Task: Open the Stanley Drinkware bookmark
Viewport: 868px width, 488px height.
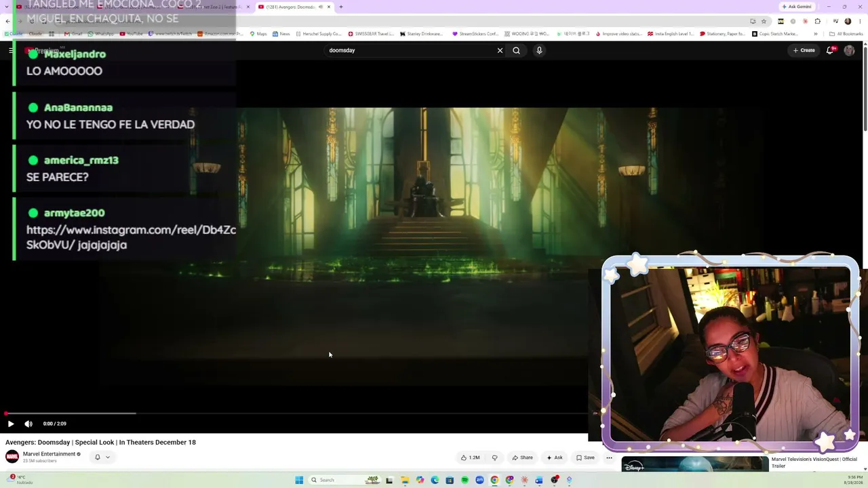Action: [x=422, y=34]
